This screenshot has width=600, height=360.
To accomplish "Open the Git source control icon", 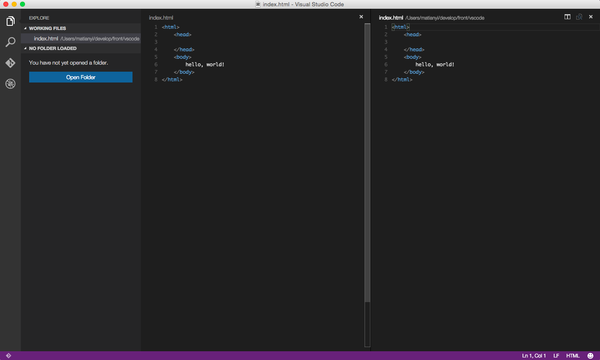I will pyautogui.click(x=10, y=63).
